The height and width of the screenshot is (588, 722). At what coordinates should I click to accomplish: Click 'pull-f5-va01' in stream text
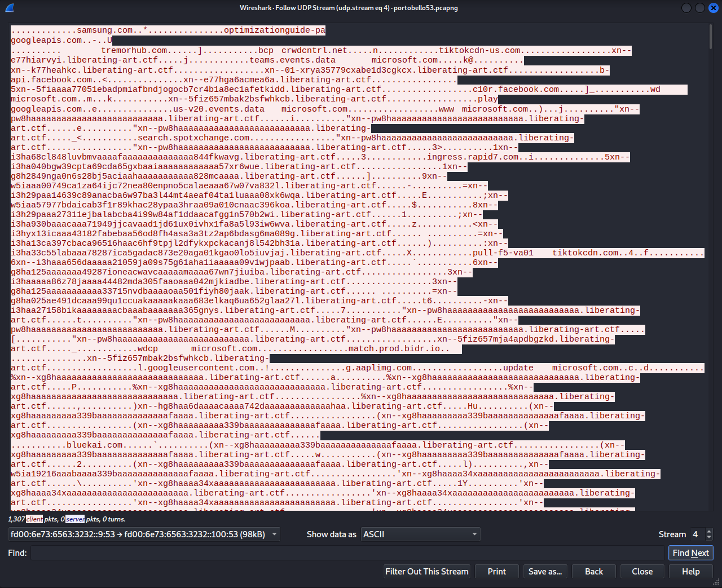[503, 253]
